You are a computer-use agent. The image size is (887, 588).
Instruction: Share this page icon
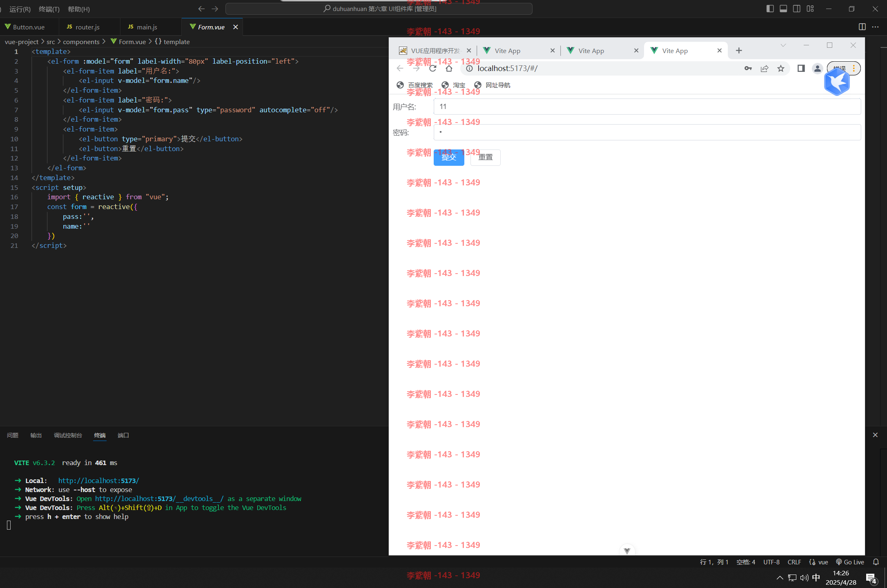pyautogui.click(x=764, y=68)
